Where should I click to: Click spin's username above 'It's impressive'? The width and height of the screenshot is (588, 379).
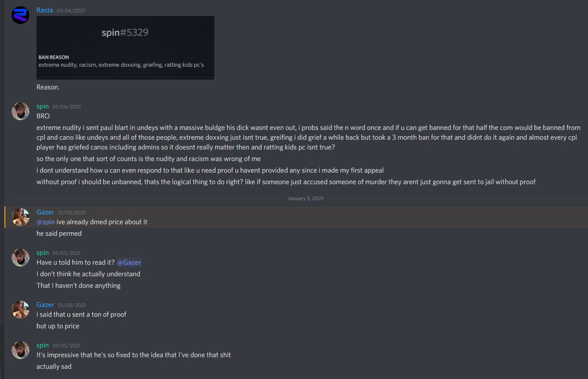(43, 345)
